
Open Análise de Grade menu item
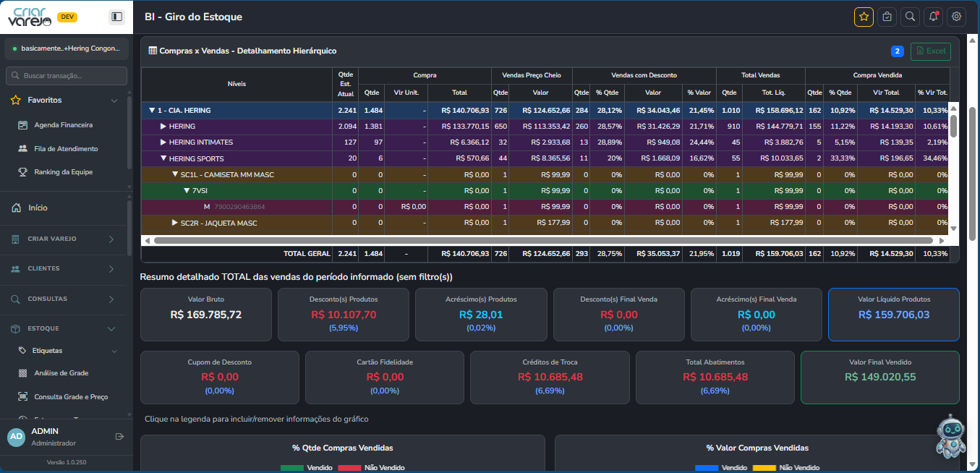pyautogui.click(x=61, y=373)
